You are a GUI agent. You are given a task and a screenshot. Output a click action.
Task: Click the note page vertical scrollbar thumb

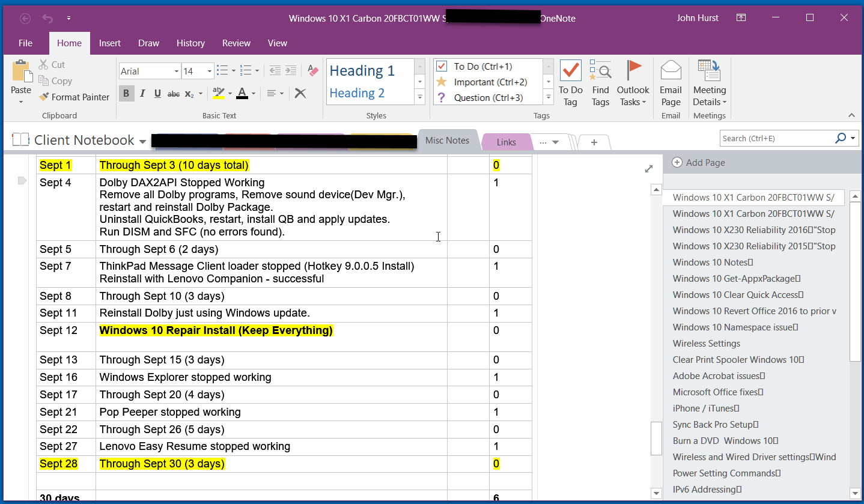pos(657,439)
